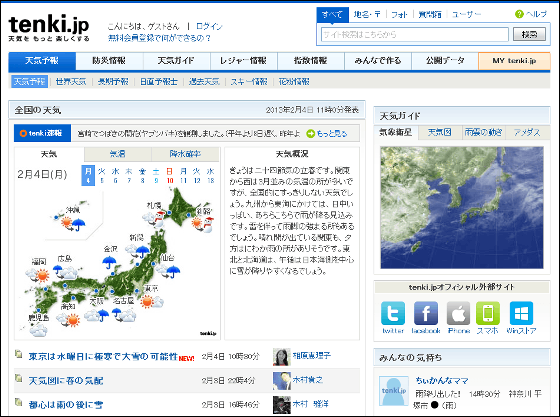This screenshot has height=417, width=560.
Task: Open the 花粉情報 sub-navigation link
Action: point(294,82)
